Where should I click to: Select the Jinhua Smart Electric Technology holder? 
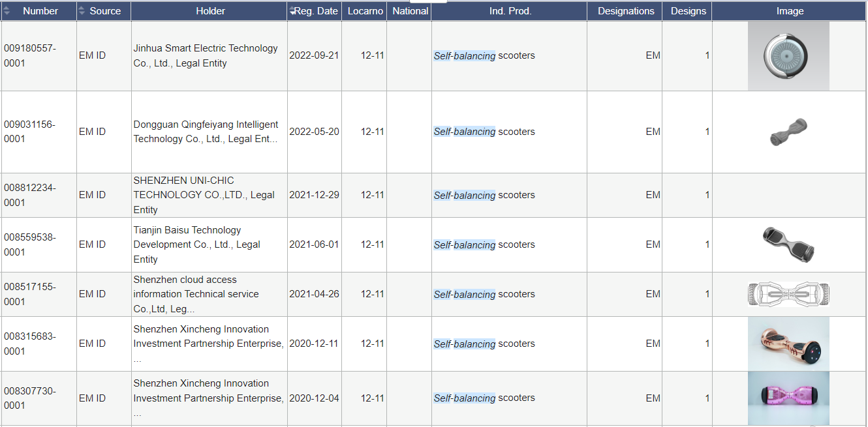pos(205,55)
